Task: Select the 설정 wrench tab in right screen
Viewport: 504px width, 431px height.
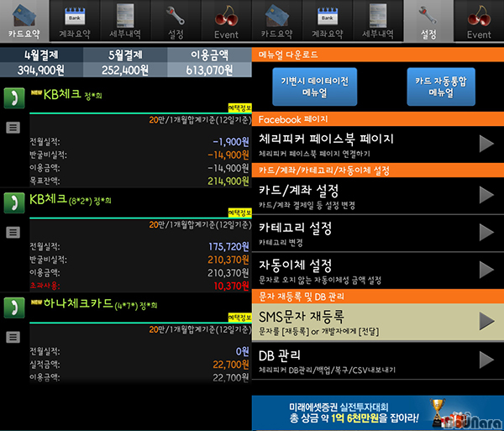Action: [428, 21]
